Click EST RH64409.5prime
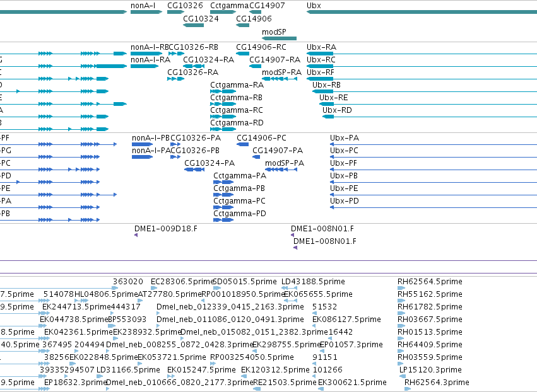The image size is (537, 392). coord(430,345)
